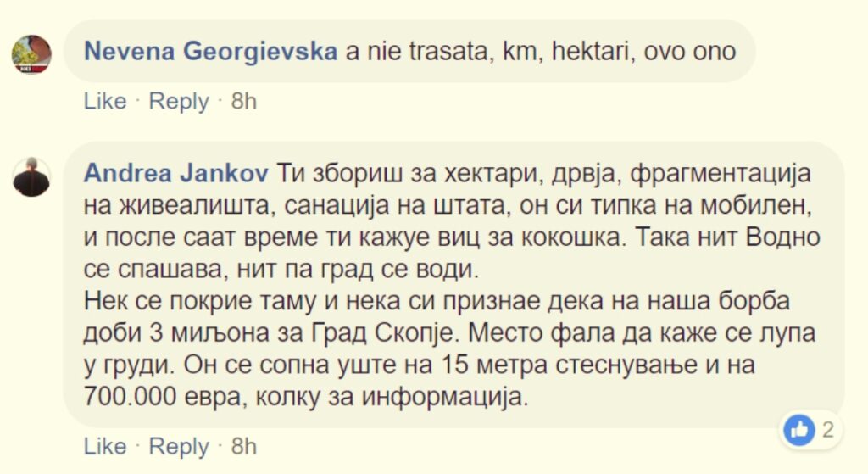Like Andrea Jankov's comment
Screen dimensions: 868x474
(103, 446)
